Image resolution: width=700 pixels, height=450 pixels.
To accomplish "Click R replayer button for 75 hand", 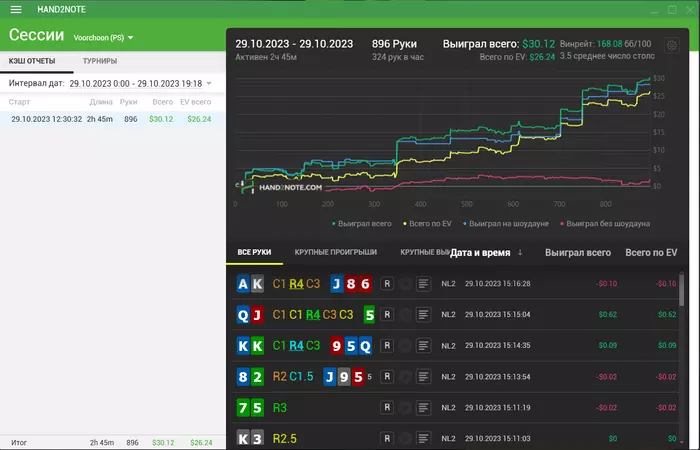I will (387, 408).
